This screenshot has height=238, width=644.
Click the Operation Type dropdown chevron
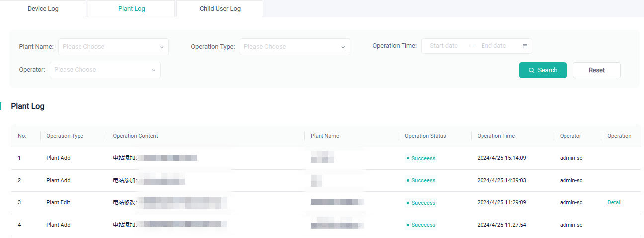coord(343,47)
